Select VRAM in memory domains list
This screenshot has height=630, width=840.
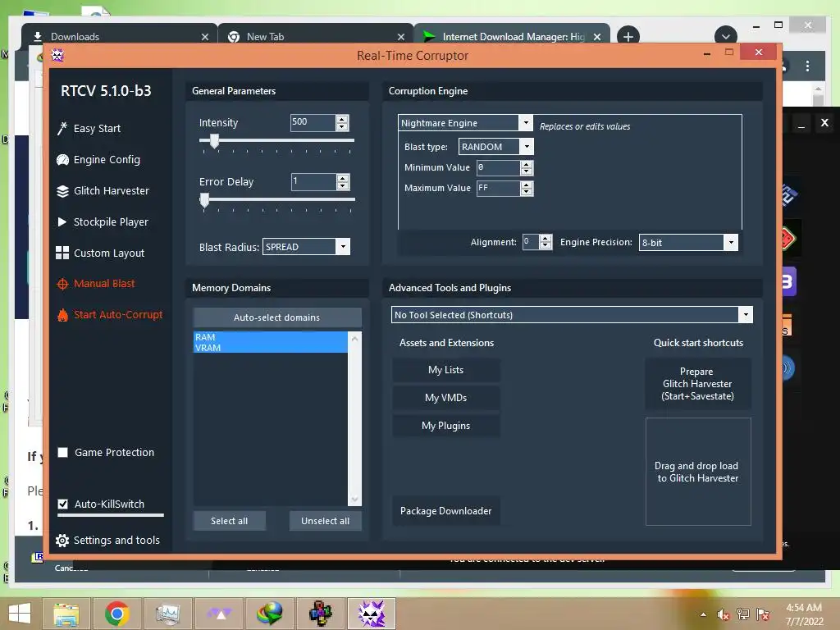point(271,348)
